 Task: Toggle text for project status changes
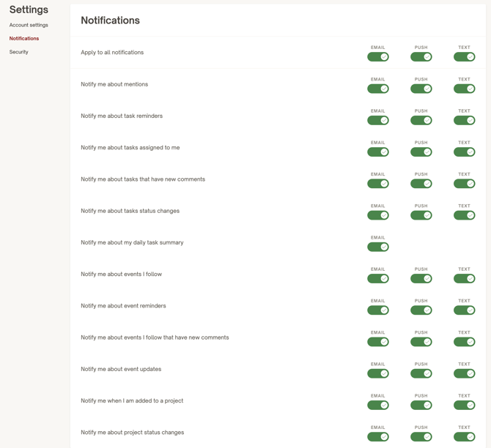coord(465,437)
